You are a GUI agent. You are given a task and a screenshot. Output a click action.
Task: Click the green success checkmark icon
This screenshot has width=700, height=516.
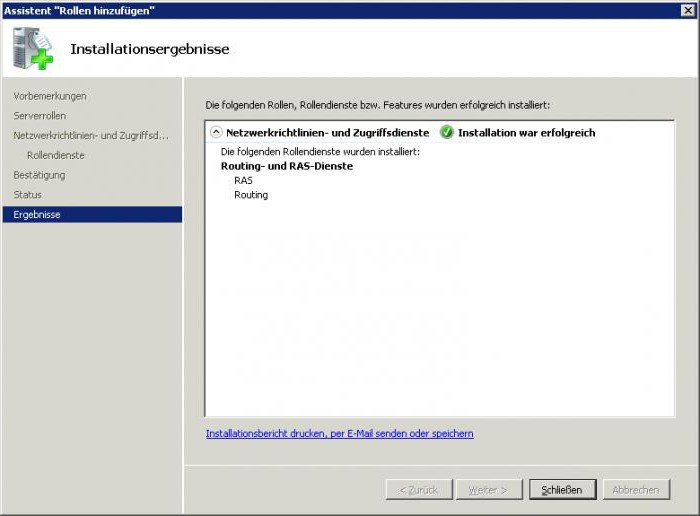tap(446, 132)
